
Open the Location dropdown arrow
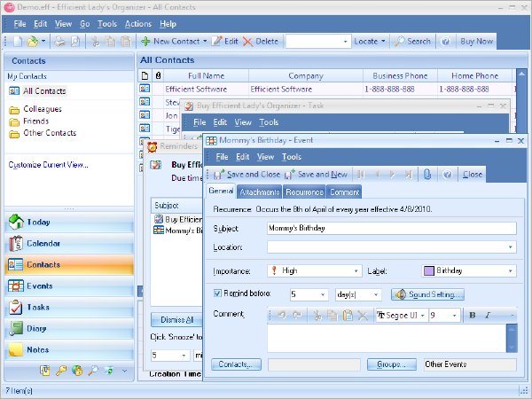point(510,247)
